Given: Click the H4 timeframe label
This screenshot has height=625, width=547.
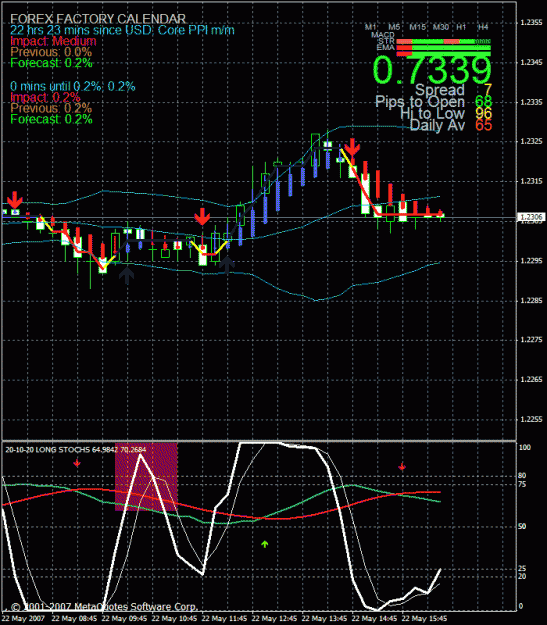Looking at the screenshot, I should point(483,27).
